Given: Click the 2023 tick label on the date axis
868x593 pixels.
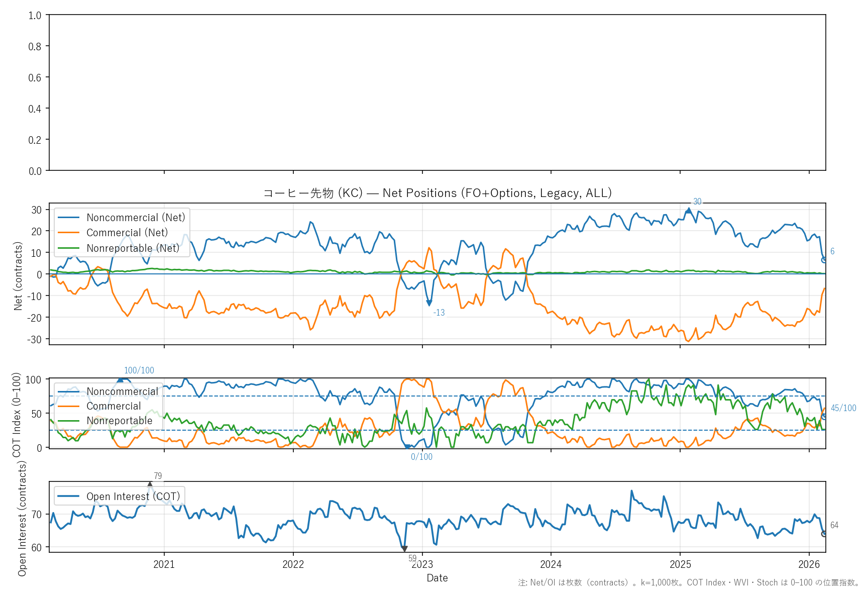Looking at the screenshot, I should click(422, 564).
